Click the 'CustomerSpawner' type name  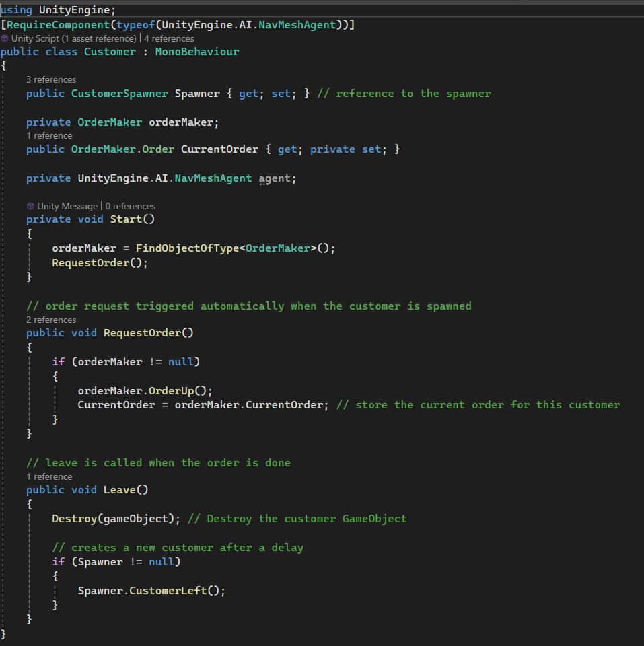point(120,94)
